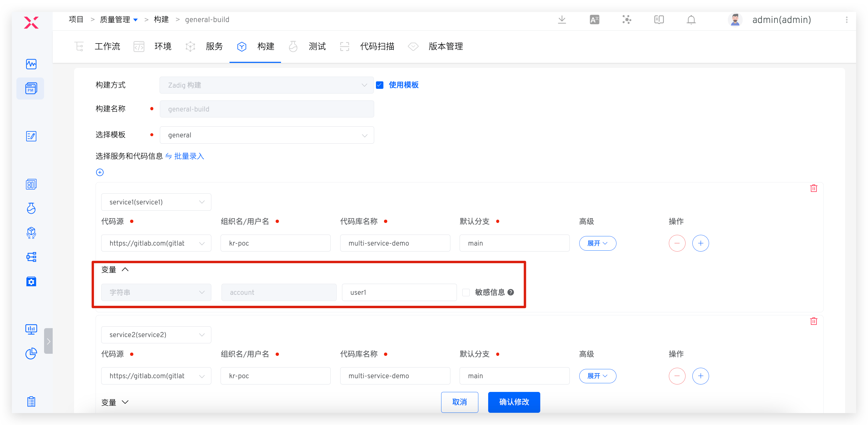Delete the service1 build block with trash icon
Image resolution: width=868 pixels, height=425 pixels.
point(814,188)
